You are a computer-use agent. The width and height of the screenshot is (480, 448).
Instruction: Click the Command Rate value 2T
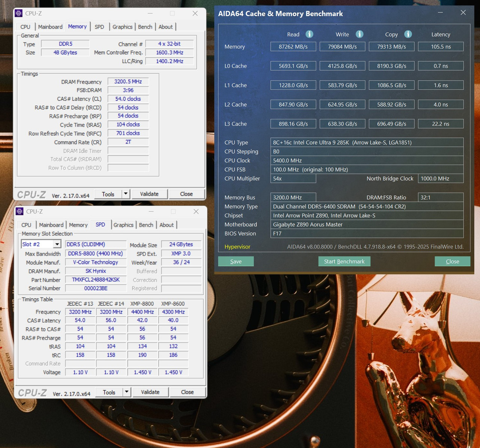pyautogui.click(x=128, y=142)
